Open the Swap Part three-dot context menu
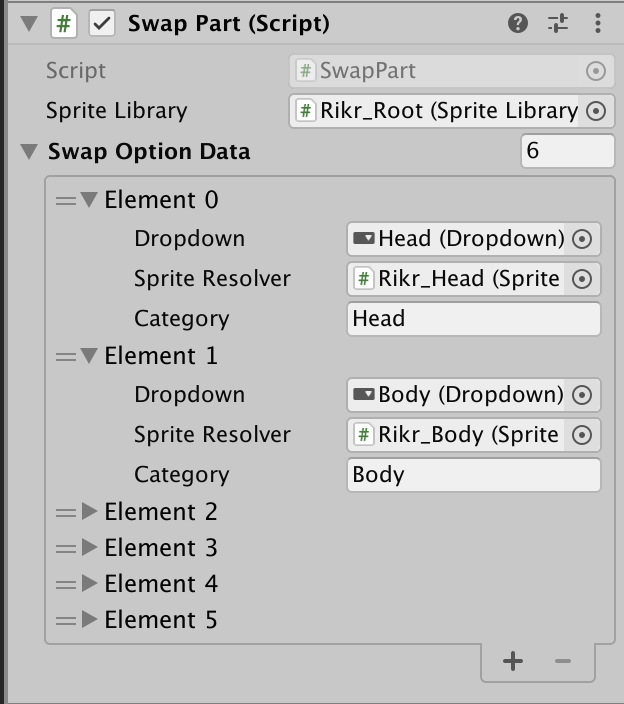 click(x=598, y=23)
